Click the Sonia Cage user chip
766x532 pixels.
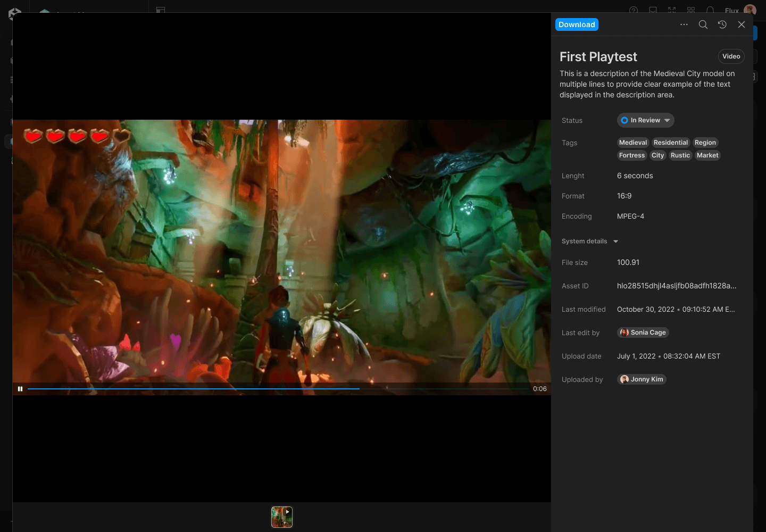pyautogui.click(x=643, y=332)
